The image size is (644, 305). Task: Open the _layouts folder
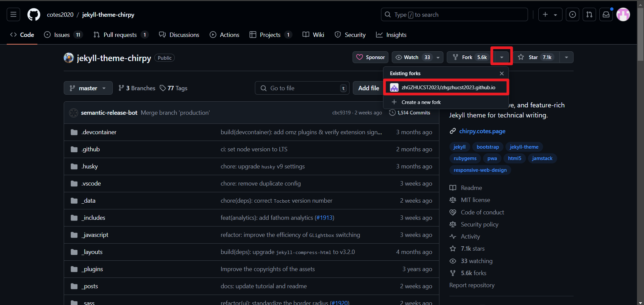pyautogui.click(x=92, y=252)
